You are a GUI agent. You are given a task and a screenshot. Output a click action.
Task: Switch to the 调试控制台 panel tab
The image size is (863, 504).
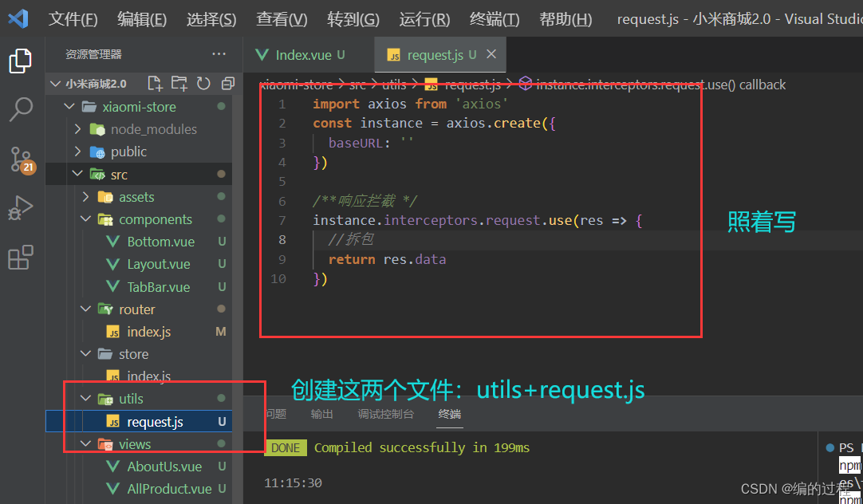pos(385,415)
